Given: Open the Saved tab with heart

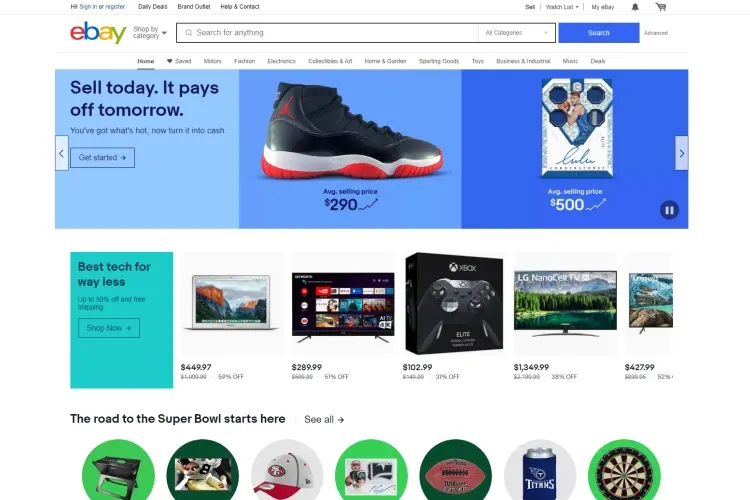Looking at the screenshot, I should coord(179,61).
